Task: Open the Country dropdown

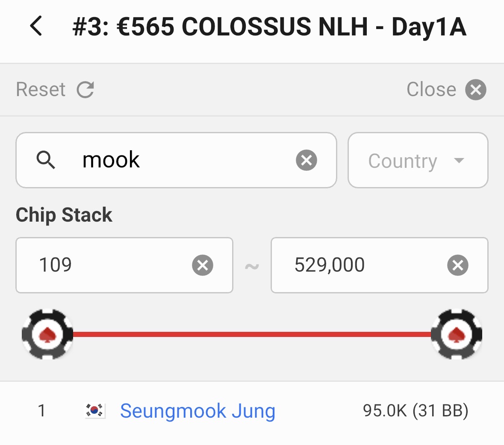Action: [403, 161]
